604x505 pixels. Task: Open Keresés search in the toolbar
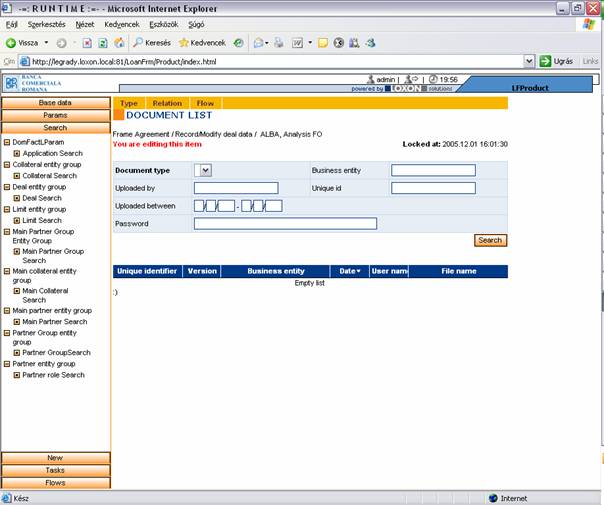[152, 43]
